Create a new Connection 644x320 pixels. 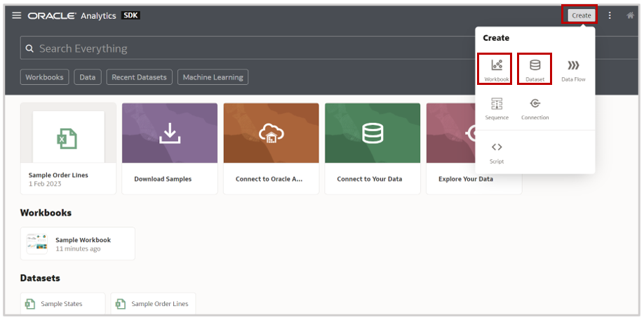point(535,109)
